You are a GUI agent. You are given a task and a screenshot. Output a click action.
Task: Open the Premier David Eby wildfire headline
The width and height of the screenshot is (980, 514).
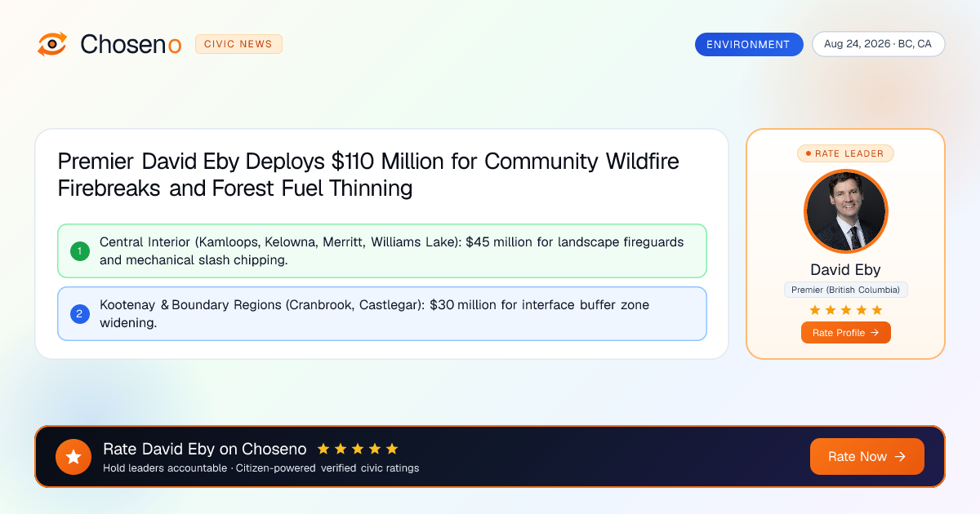pyautogui.click(x=368, y=175)
